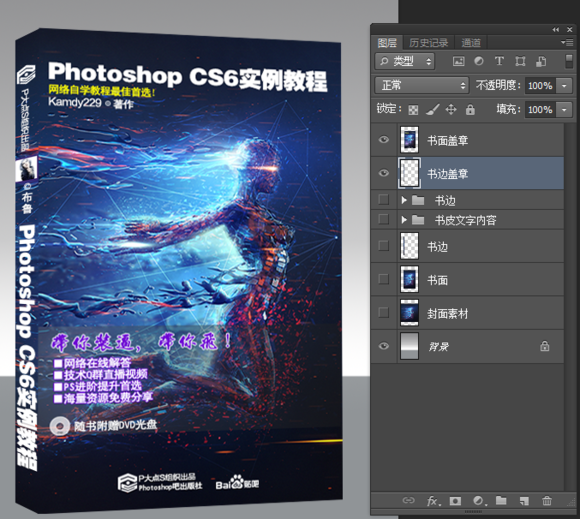Click the DVD disc icon on cover
This screenshot has height=519, width=580.
coord(60,426)
